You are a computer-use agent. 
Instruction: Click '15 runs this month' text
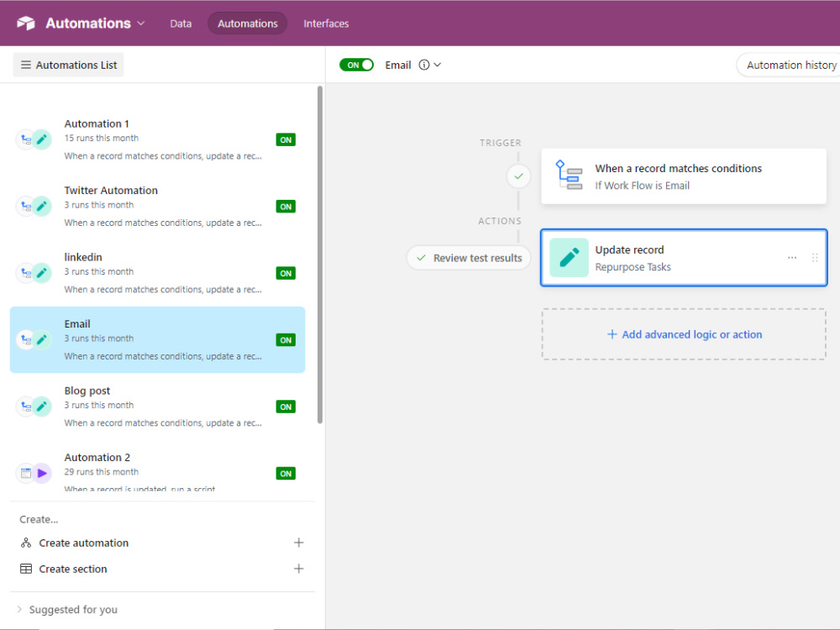pos(102,139)
